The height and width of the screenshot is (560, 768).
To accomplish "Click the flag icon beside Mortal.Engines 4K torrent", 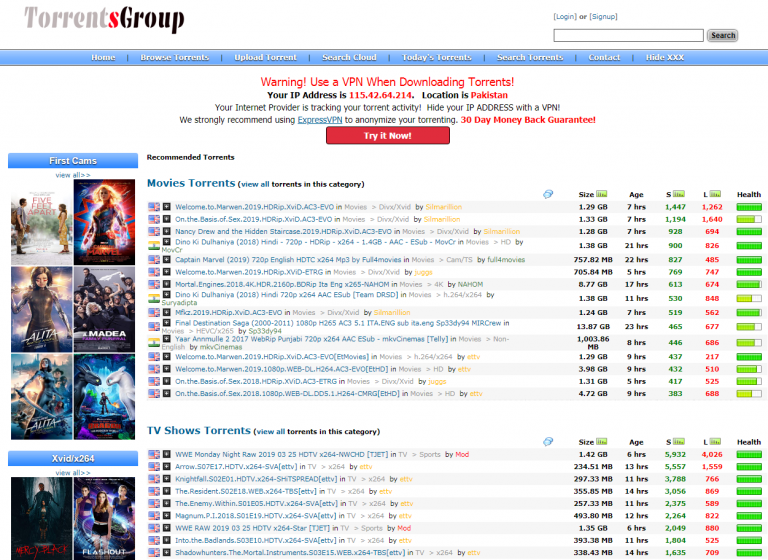I will [154, 284].
